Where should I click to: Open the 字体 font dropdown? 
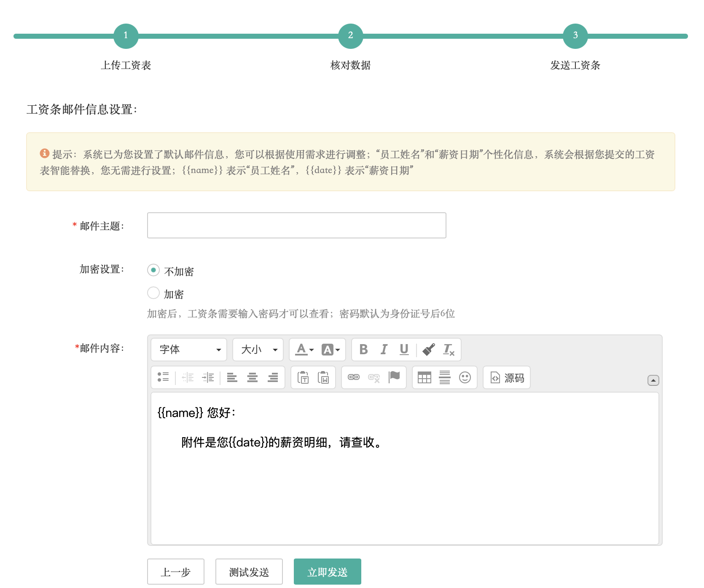coord(189,350)
